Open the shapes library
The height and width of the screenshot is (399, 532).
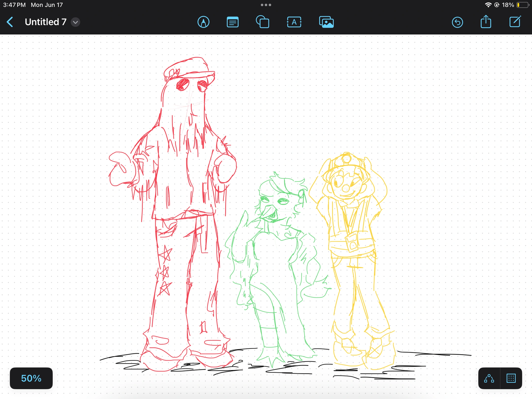(263, 22)
